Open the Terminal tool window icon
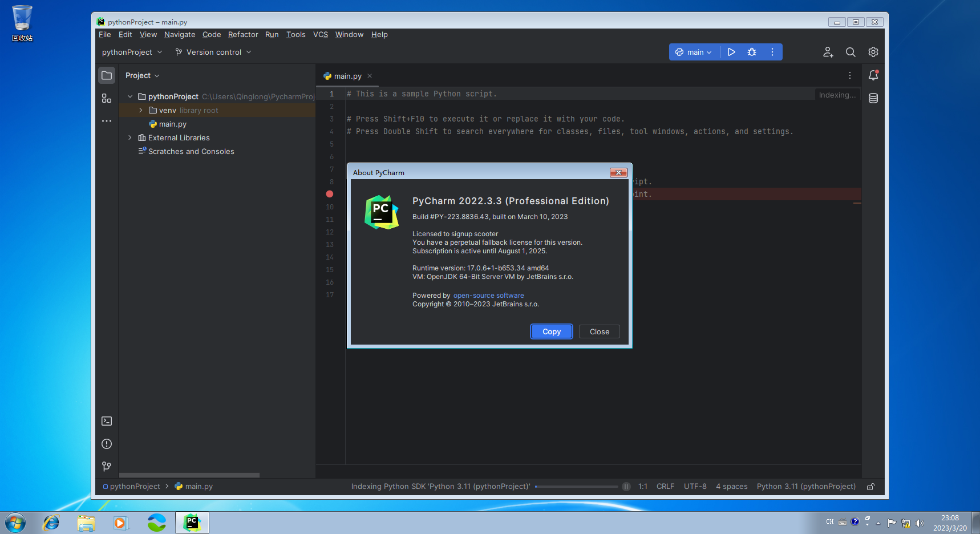 (x=106, y=420)
